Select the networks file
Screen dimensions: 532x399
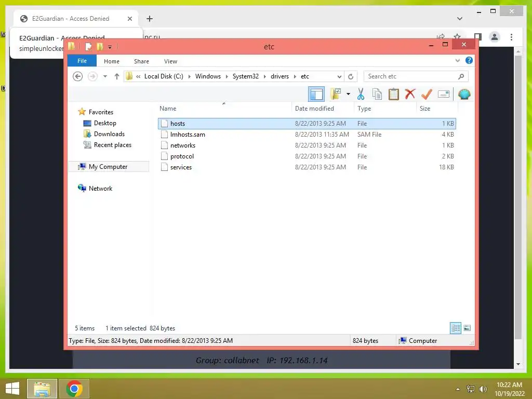click(x=307, y=145)
